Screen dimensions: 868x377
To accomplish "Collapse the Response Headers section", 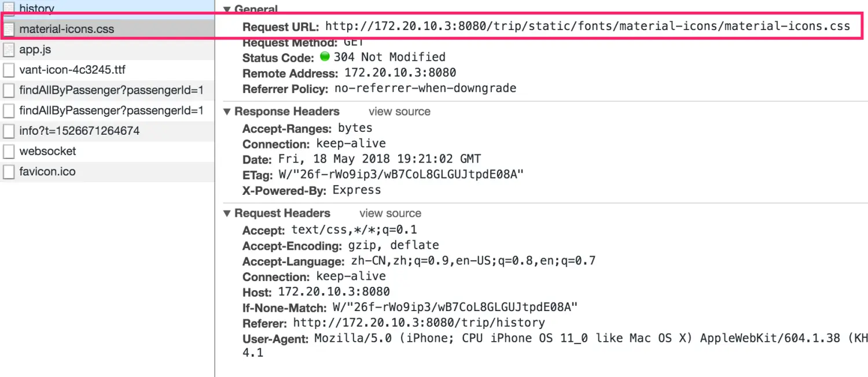I will (227, 112).
